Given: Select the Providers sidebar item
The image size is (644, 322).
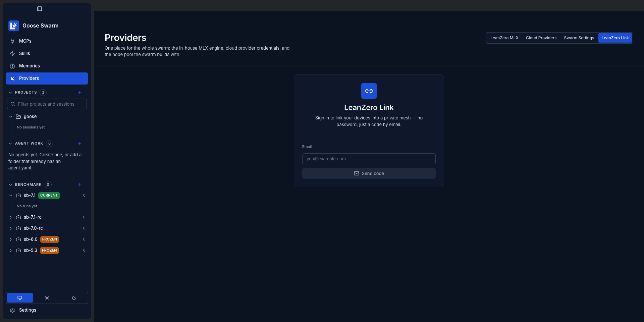Looking at the screenshot, I should click(47, 78).
